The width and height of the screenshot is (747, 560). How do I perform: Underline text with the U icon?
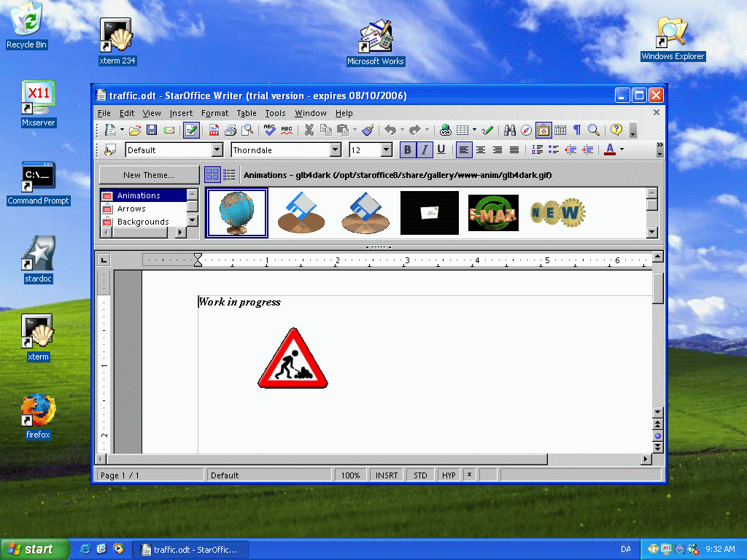pyautogui.click(x=441, y=150)
